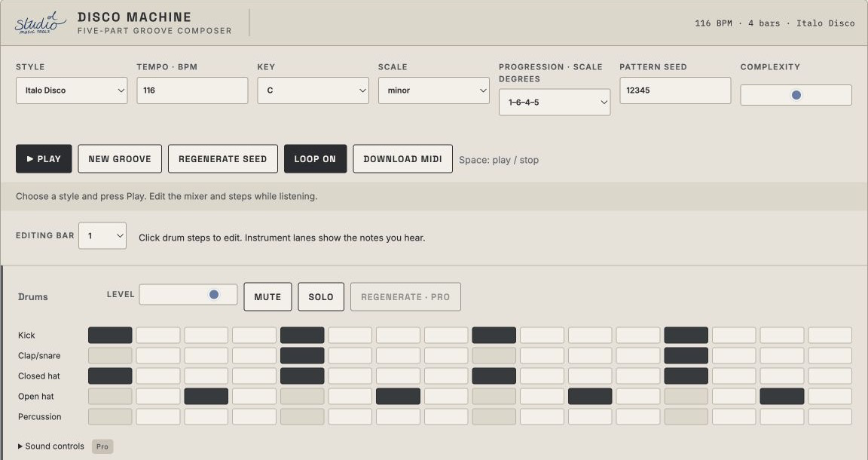The width and height of the screenshot is (868, 460).
Task: Enable Percussion step 13
Action: (x=686, y=417)
